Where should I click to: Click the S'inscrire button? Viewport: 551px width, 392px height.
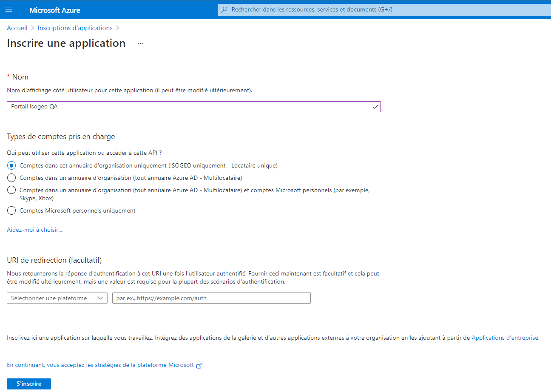pos(29,383)
